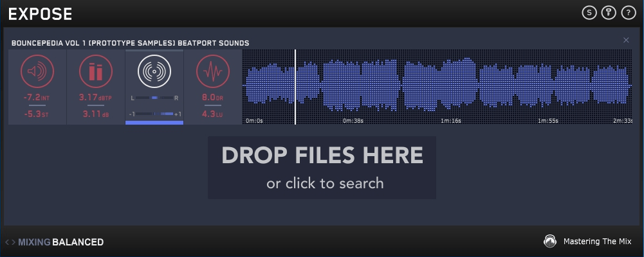The width and height of the screenshot is (644, 257).
Task: Click the Bouncepedia Vol 1 track title
Action: click(130, 43)
